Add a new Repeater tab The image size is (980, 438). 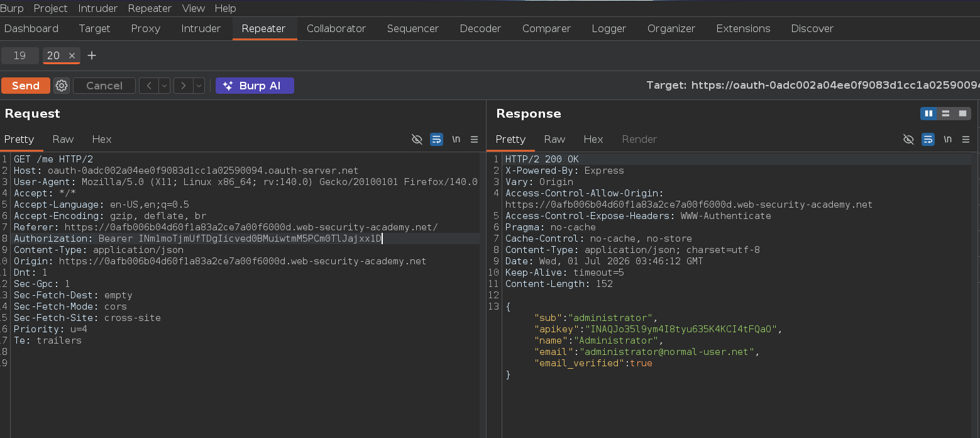92,55
